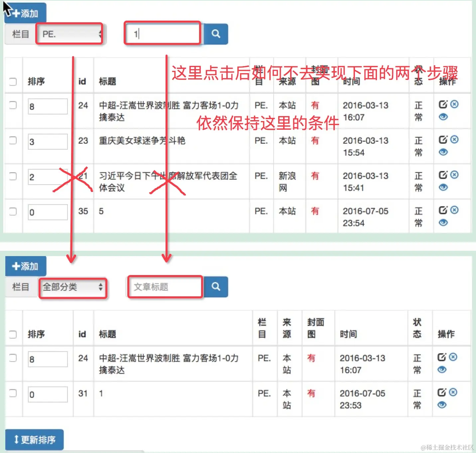Check the lower table row with id 24
This screenshot has height=453, width=476.
click(x=13, y=358)
